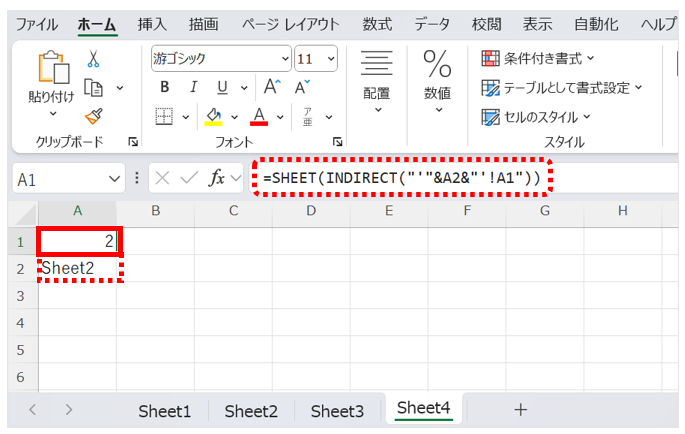
Task: Switch to the 数式 tab
Action: [377, 24]
